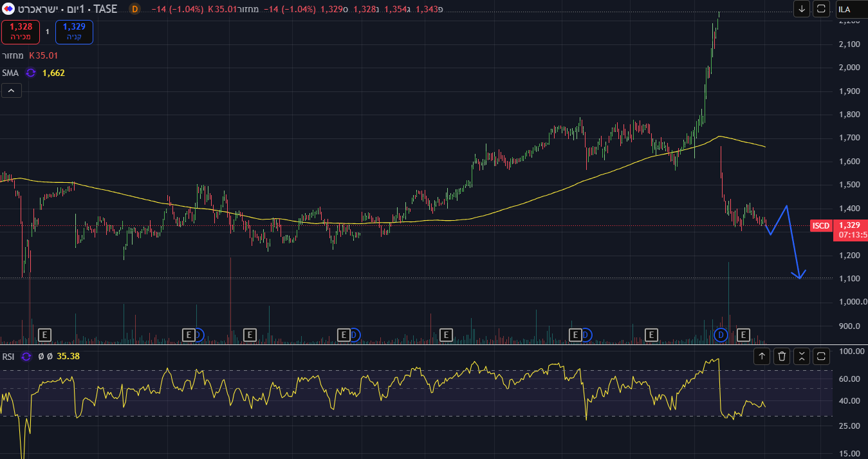Click the SMA indicator label
Viewport: 868px width, 459px height.
pyautogui.click(x=10, y=73)
